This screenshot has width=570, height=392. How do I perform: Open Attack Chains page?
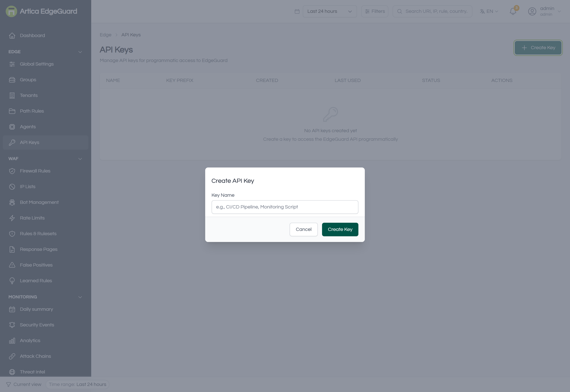(45, 356)
